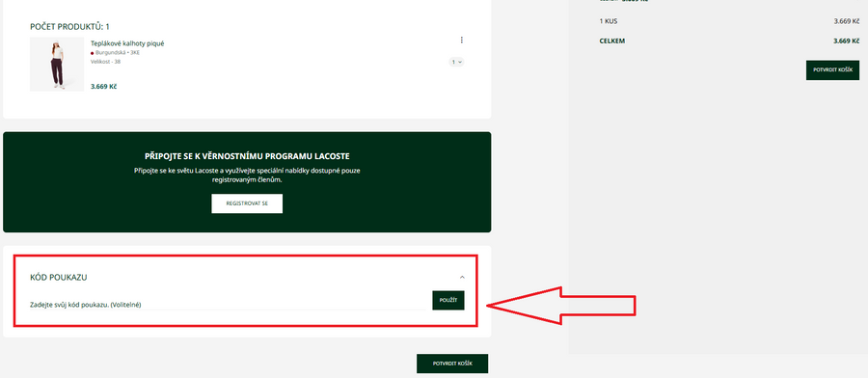This screenshot has width=868, height=378.
Task: Confirm cart with bottom Potvrdit košík button
Action: click(x=452, y=364)
